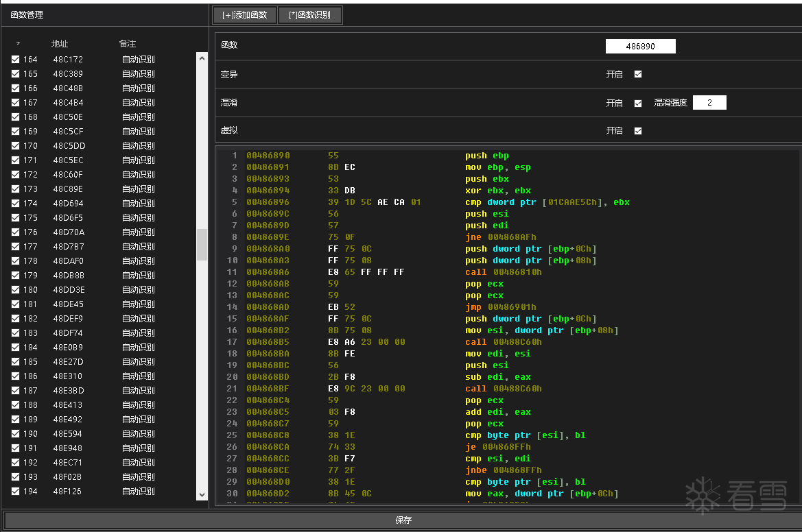
Task: Uncheck function 194 at address 48F126
Action: pyautogui.click(x=15, y=492)
